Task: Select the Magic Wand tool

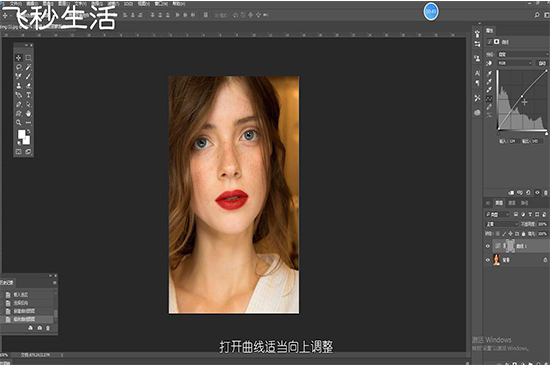Action: (28, 67)
